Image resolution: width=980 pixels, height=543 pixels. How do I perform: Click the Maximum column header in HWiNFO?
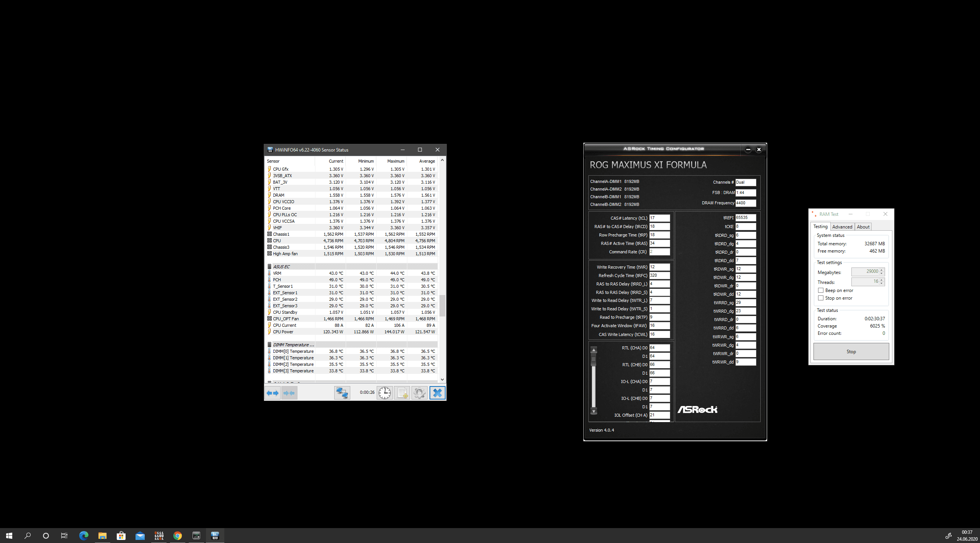[391, 161]
